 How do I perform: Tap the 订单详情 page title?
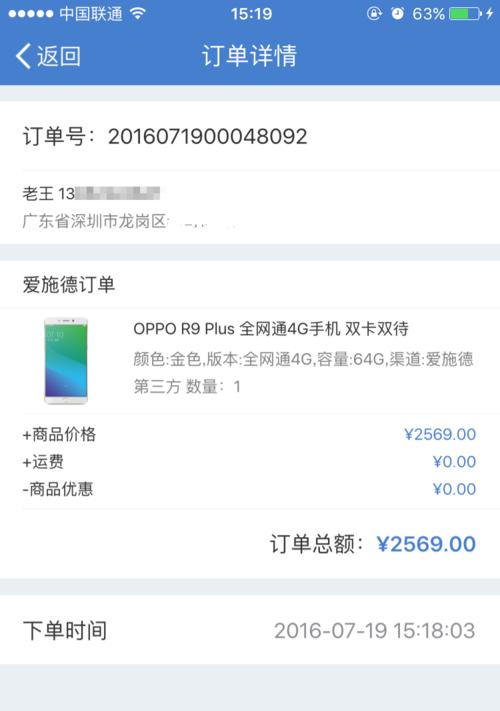pyautogui.click(x=249, y=56)
